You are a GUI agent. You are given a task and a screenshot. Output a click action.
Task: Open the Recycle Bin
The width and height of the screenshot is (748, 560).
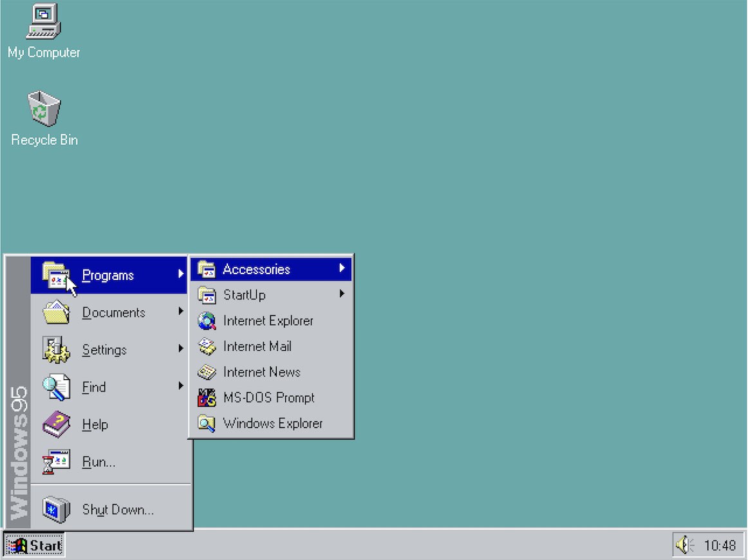click(x=42, y=108)
